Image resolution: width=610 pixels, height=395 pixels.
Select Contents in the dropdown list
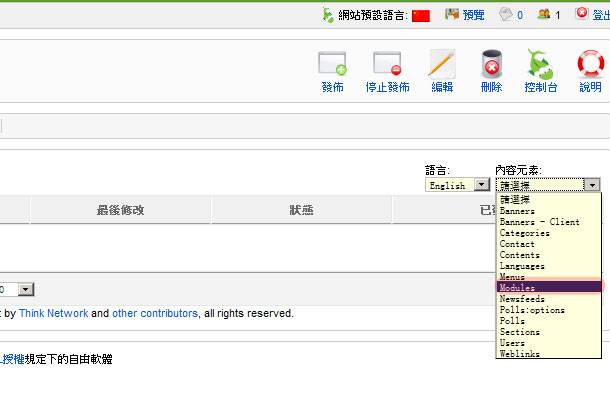click(549, 255)
